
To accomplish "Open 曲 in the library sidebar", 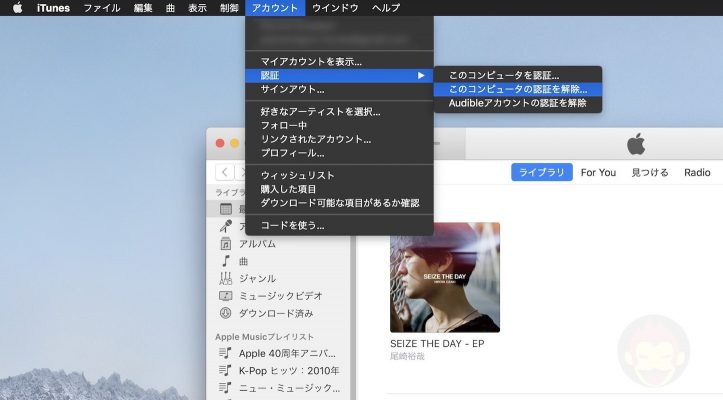I will pos(243,262).
